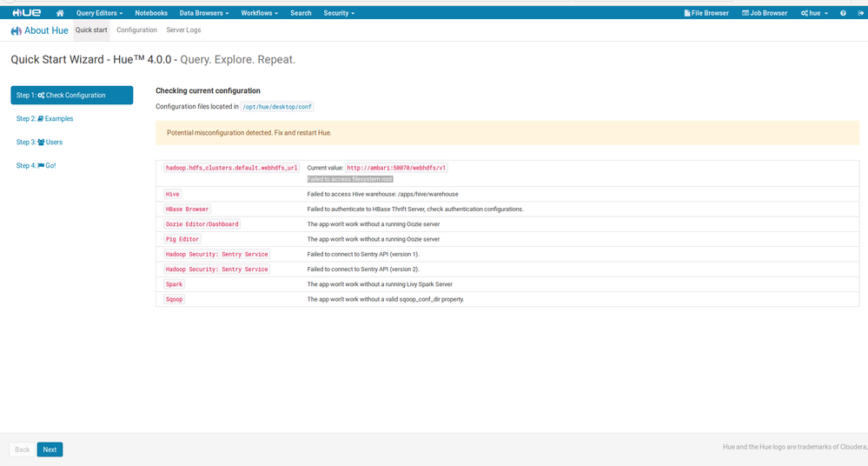This screenshot has width=868, height=466.
Task: Go to the home icon
Action: (x=60, y=13)
